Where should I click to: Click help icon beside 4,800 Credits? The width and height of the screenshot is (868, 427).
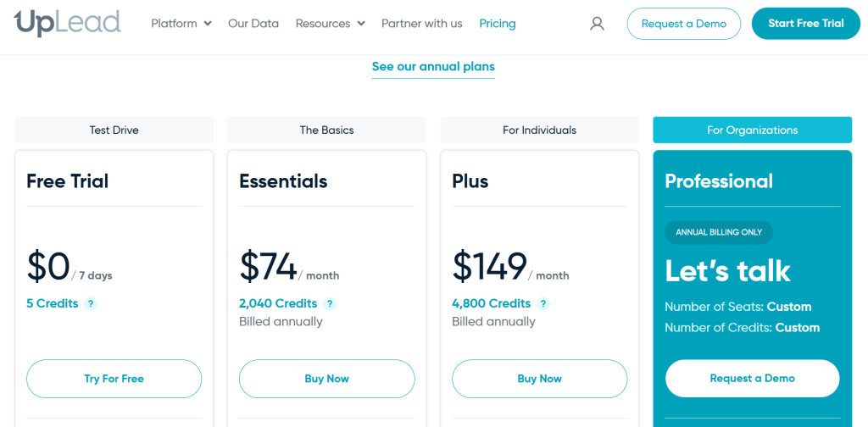click(543, 303)
